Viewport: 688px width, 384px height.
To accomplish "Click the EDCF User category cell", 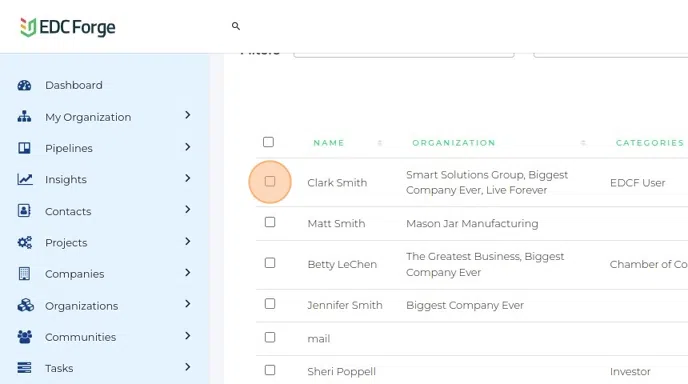I will coord(638,183).
